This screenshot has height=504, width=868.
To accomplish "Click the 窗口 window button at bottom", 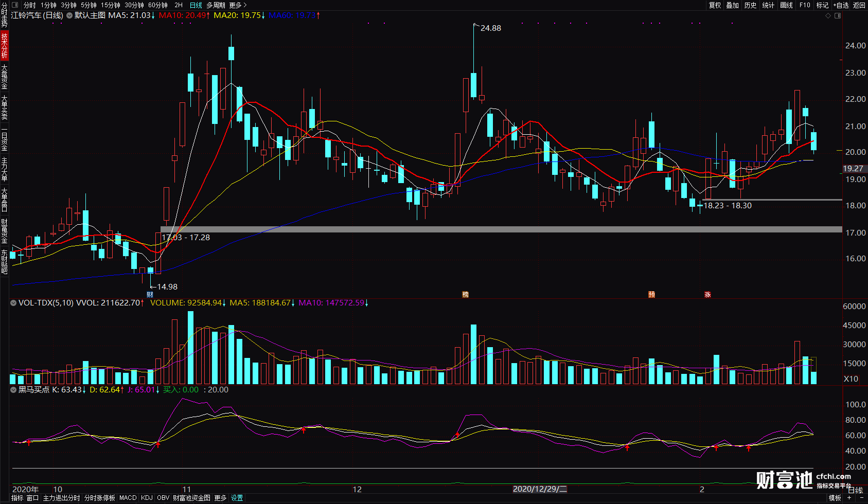I will tap(32, 498).
